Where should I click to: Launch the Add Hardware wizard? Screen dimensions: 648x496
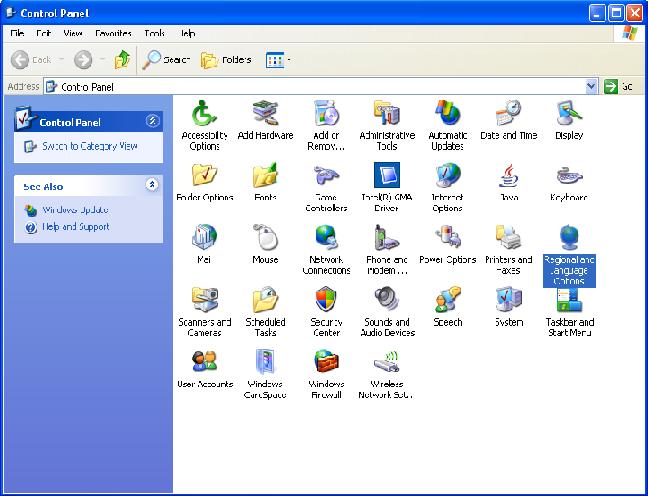point(265,120)
